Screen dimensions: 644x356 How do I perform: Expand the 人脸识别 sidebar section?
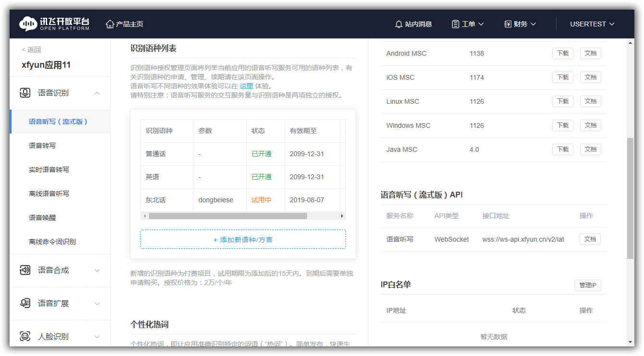pos(97,337)
